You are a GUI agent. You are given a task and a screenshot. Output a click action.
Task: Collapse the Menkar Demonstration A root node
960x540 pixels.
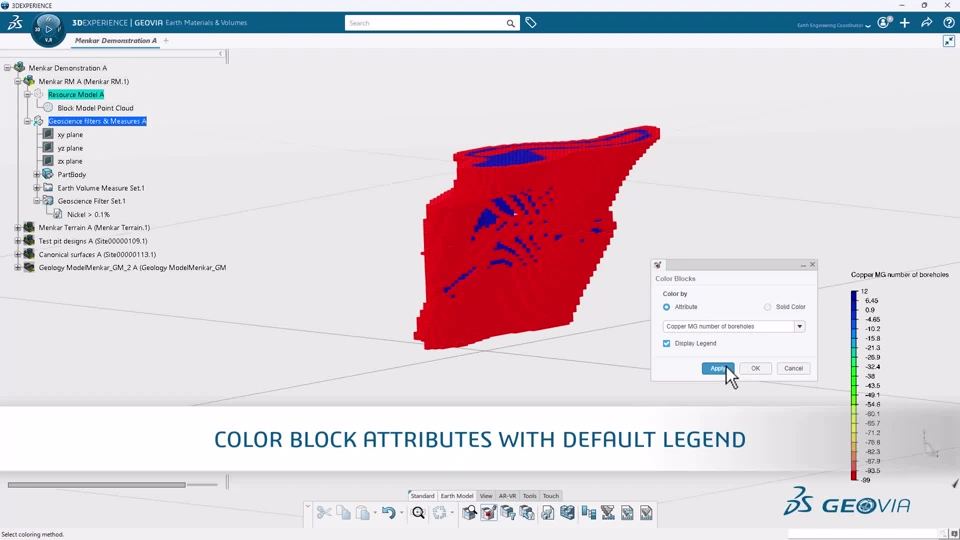click(7, 68)
